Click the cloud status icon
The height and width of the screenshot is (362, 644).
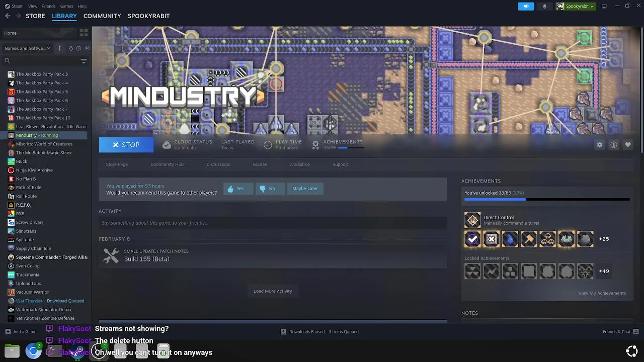(167, 145)
